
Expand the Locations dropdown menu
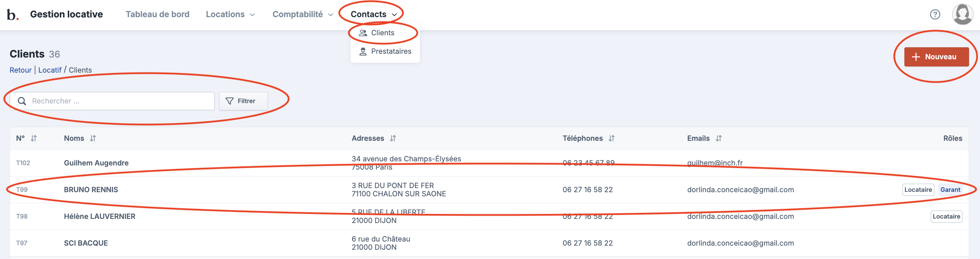coord(230,14)
